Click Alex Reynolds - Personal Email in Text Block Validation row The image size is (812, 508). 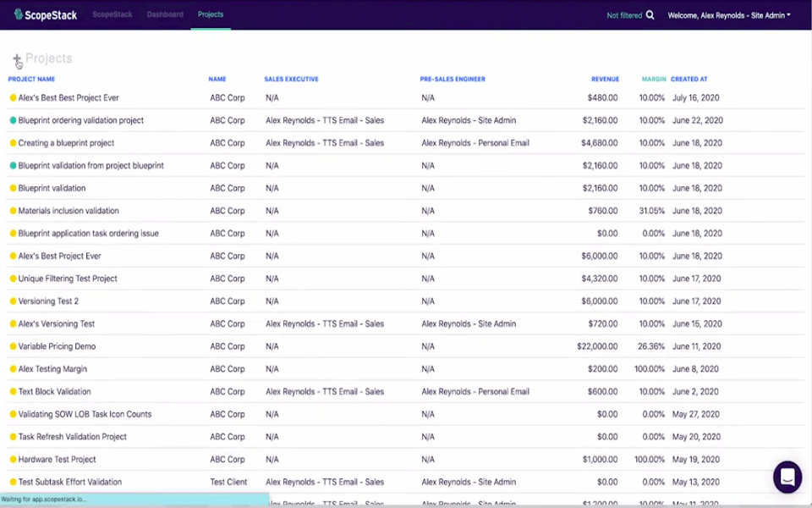pos(475,391)
